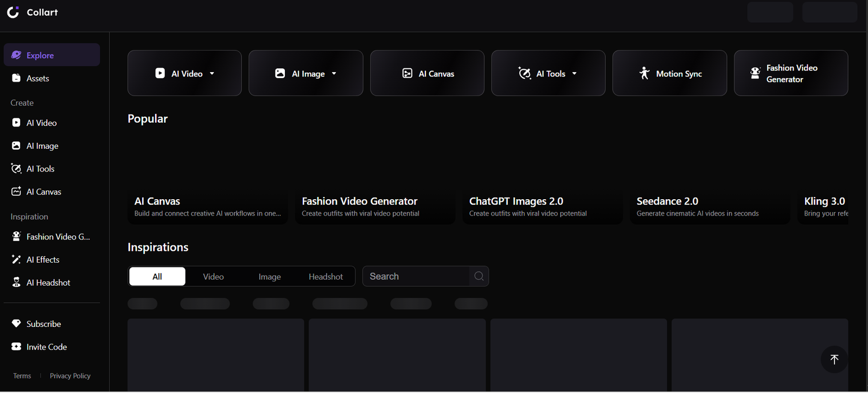Click the Motion Sync figure icon

point(644,73)
